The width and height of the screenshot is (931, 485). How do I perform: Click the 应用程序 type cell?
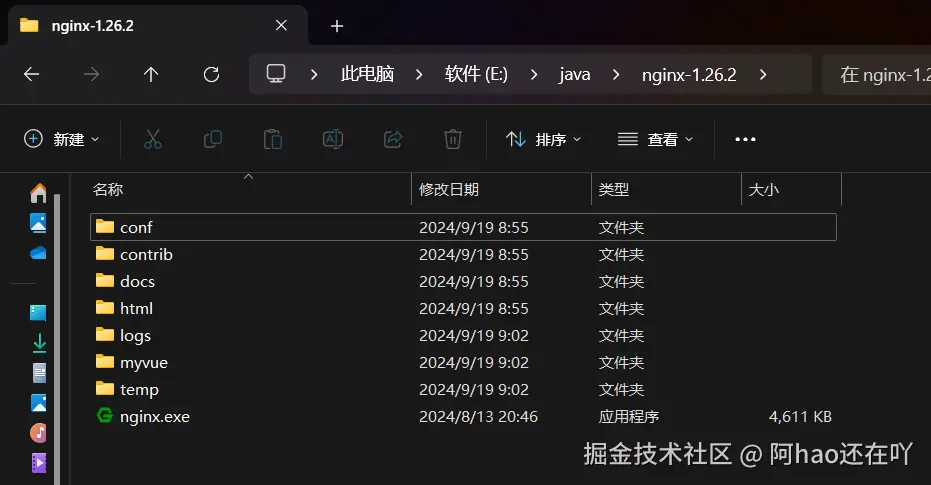(x=629, y=416)
